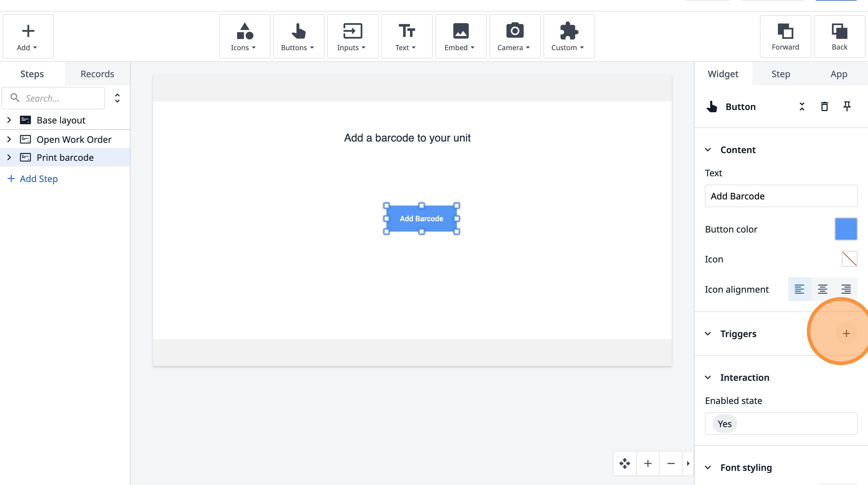
Task: Open the Step tab in side panel
Action: 781,74
